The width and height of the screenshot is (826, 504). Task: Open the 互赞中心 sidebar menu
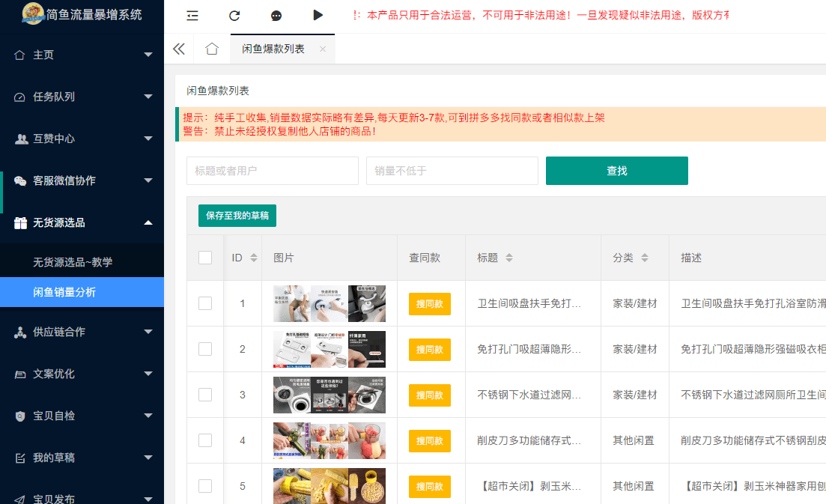click(82, 139)
